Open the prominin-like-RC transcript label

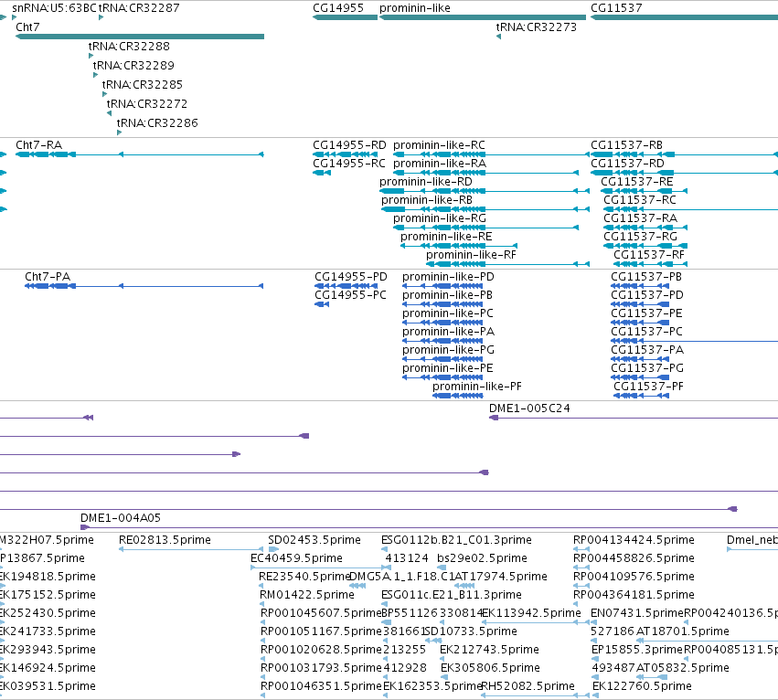click(439, 145)
